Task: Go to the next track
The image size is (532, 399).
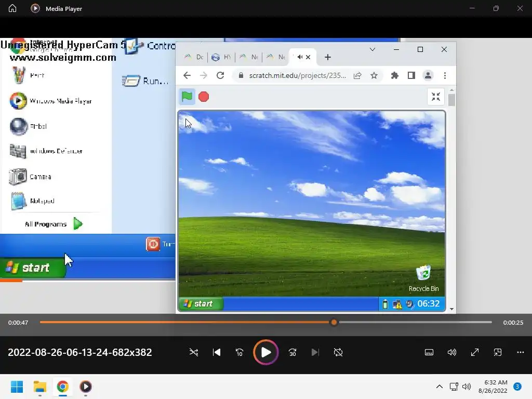Action: click(315, 352)
